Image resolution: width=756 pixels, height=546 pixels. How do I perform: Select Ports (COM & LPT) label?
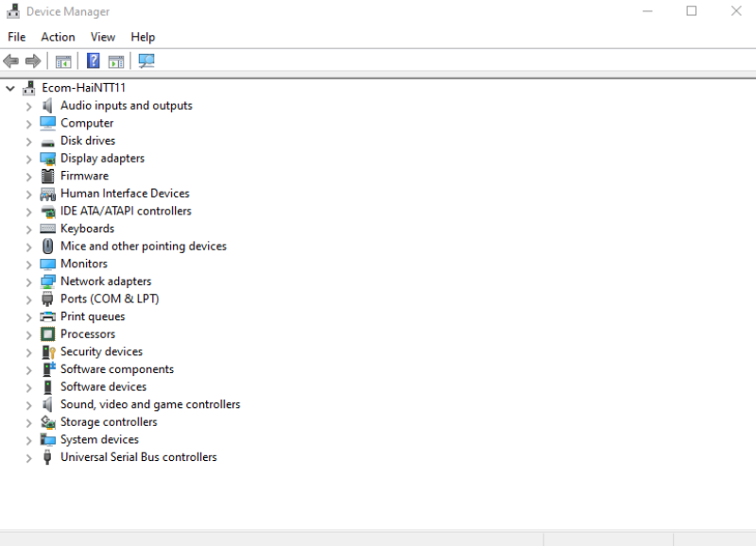[110, 299]
